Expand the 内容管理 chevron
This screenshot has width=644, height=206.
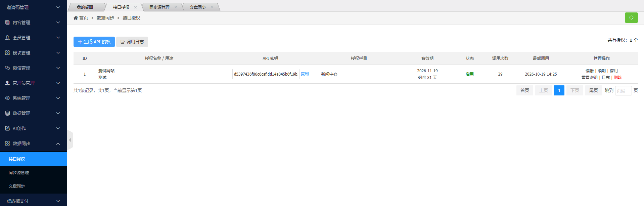[x=58, y=23]
